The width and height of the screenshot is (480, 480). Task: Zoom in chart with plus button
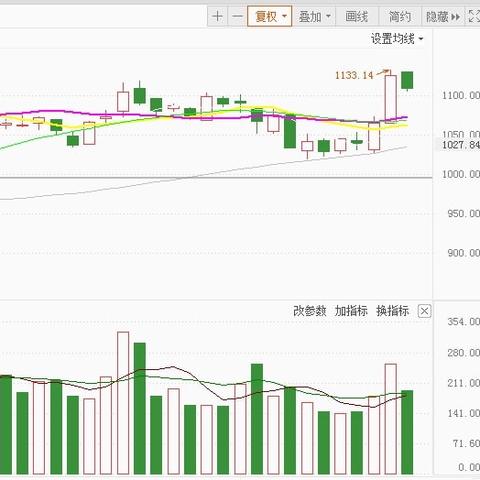[x=217, y=16]
